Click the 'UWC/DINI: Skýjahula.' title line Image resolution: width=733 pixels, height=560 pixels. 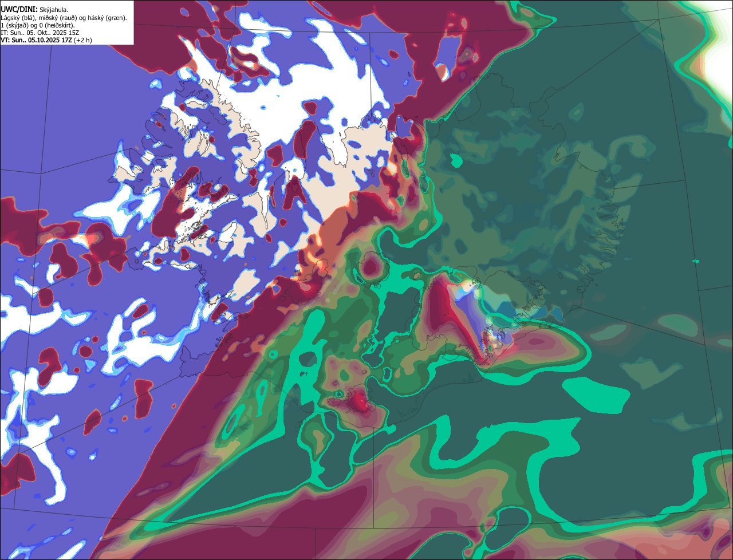[x=34, y=10]
